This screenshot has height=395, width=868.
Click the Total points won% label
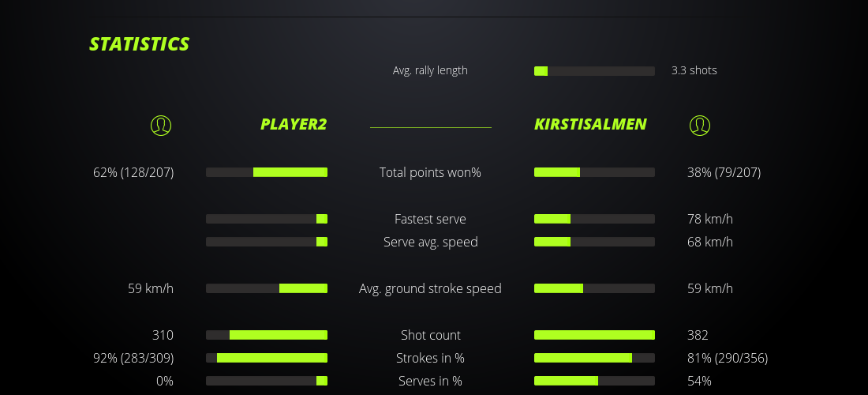[x=430, y=172]
